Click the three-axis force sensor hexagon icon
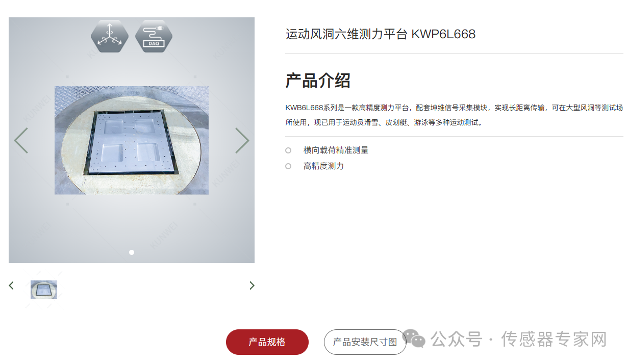 click(109, 36)
